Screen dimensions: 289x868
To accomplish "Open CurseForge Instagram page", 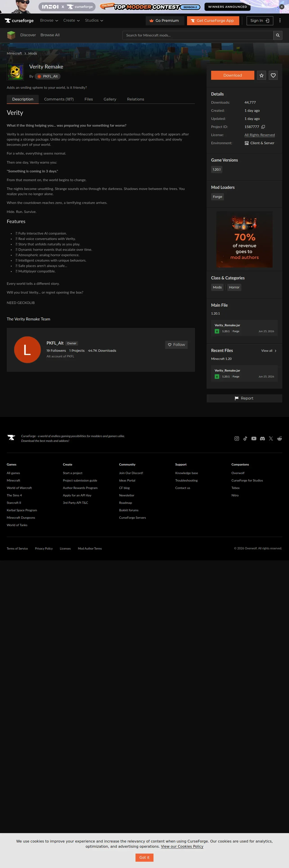I will (x=237, y=438).
